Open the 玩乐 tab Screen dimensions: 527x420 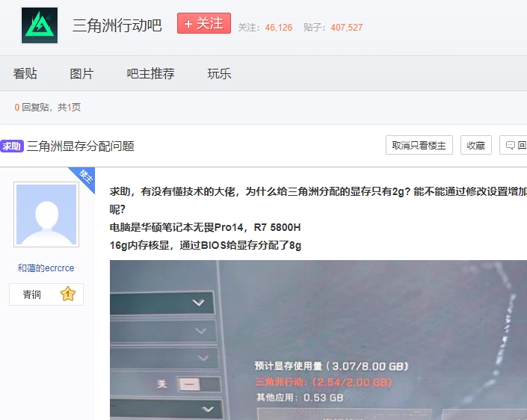coord(219,74)
